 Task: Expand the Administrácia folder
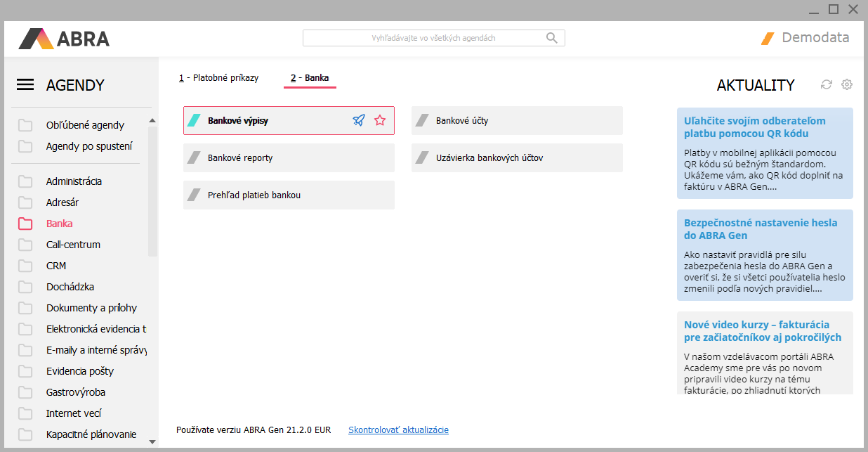pyautogui.click(x=74, y=181)
